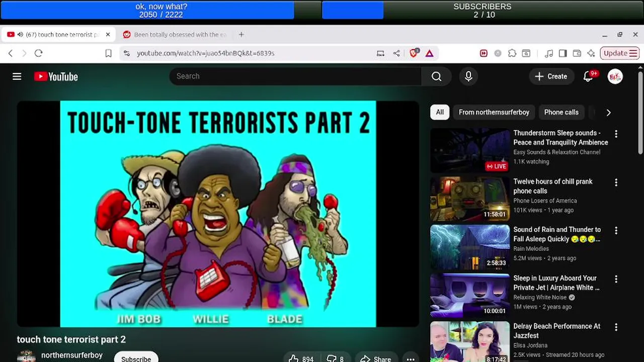Open the Extensions puzzle icon
Image resolution: width=644 pixels, height=362 pixels.
coord(512,53)
